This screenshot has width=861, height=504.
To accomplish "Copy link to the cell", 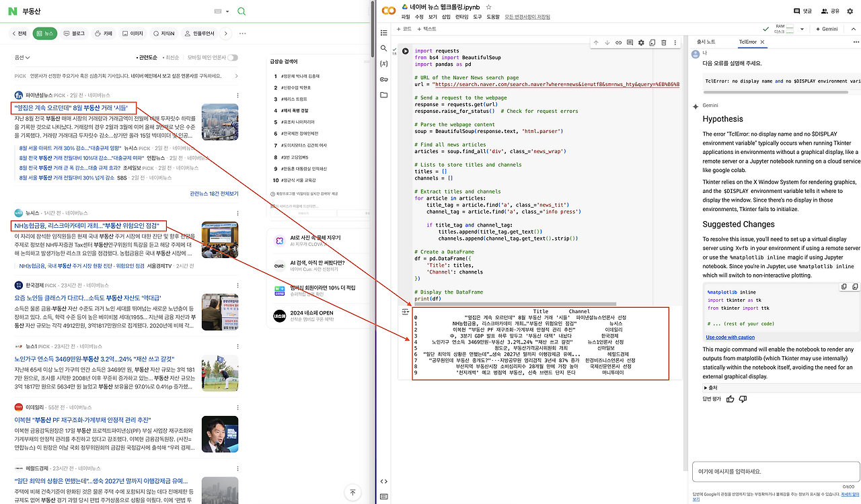I will pos(619,43).
